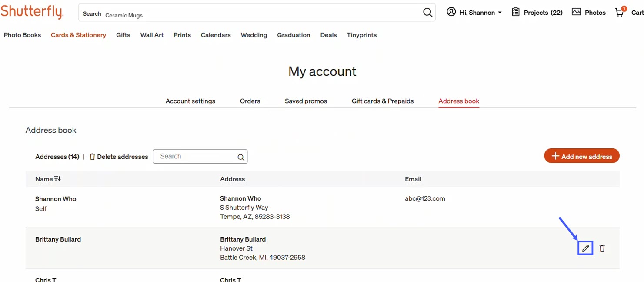
Task: Focus the address book Search field
Action: [x=200, y=157]
